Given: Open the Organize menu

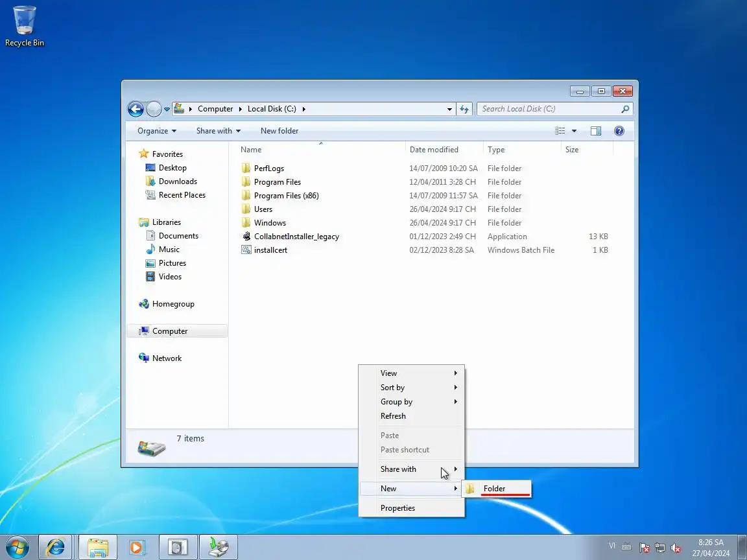Looking at the screenshot, I should click(x=157, y=130).
